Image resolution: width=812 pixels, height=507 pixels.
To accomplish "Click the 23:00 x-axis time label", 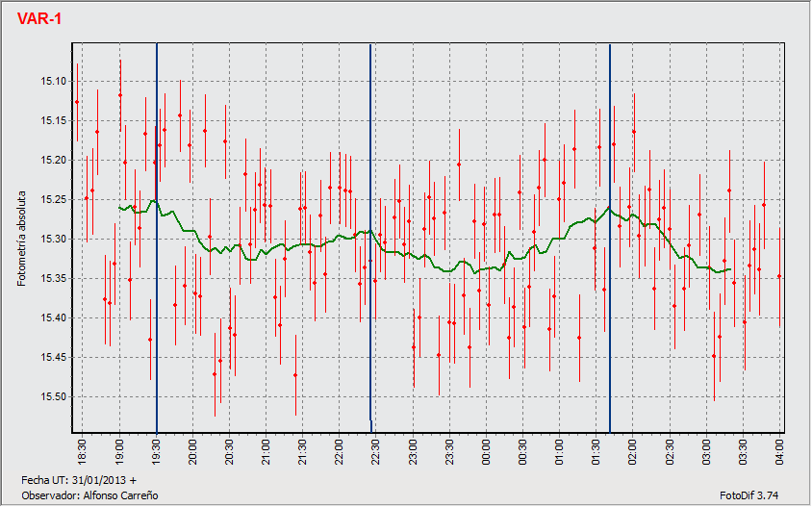I will (413, 451).
